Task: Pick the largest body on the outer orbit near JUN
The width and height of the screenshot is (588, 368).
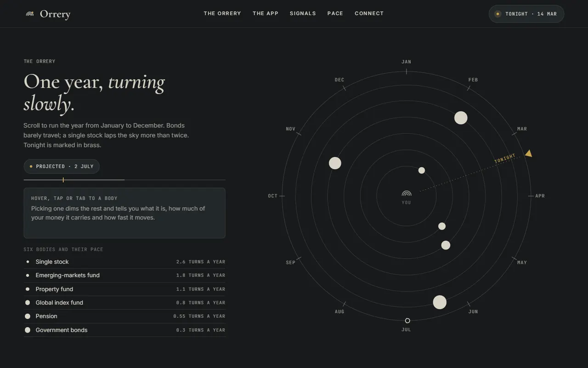Action: point(440,302)
